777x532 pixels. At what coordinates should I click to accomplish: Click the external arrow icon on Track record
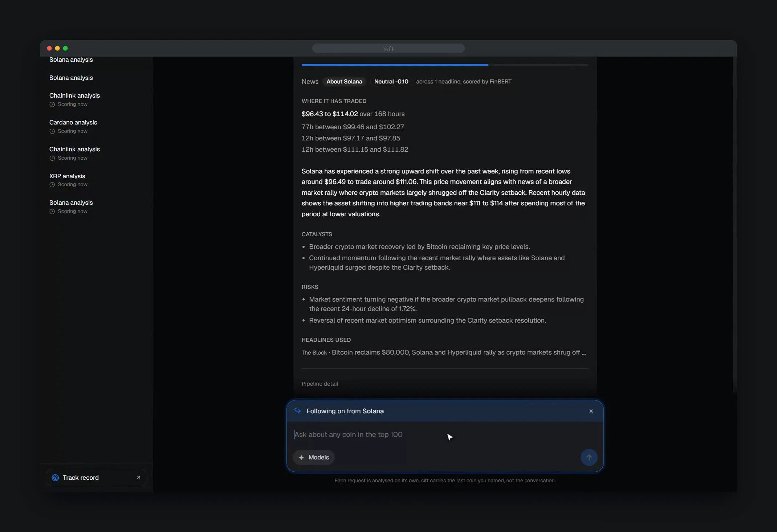pyautogui.click(x=138, y=478)
